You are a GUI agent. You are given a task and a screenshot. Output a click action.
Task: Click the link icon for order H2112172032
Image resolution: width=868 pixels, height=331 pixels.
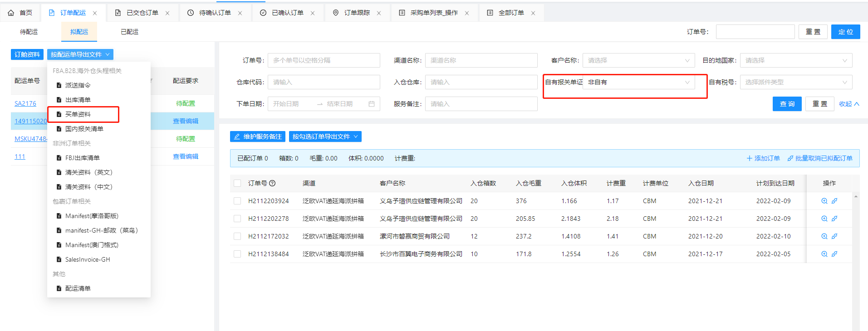(x=834, y=236)
